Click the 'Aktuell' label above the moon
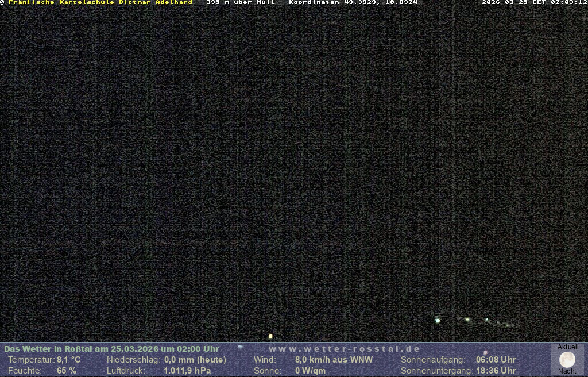Viewport: 588px width, 377px height. pyautogui.click(x=568, y=347)
